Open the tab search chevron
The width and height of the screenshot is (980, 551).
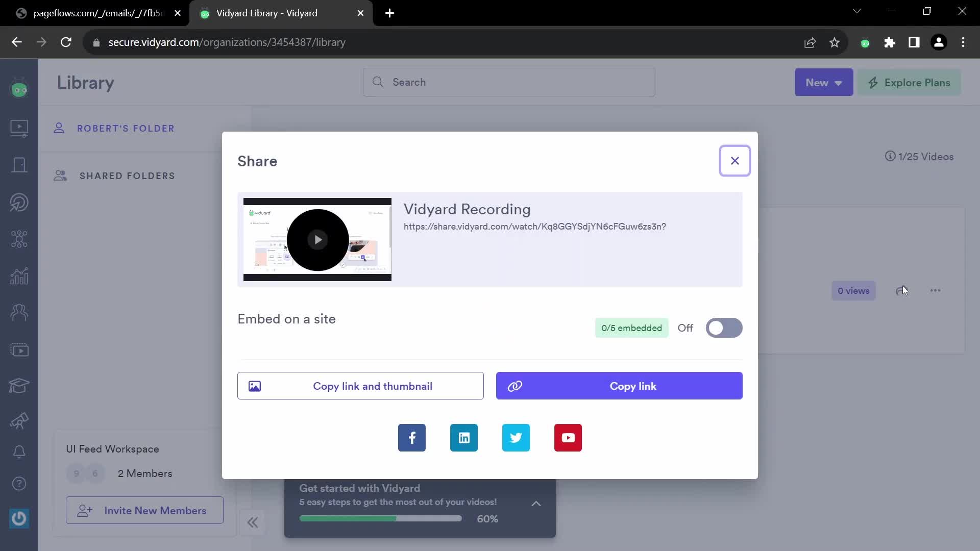[857, 11]
